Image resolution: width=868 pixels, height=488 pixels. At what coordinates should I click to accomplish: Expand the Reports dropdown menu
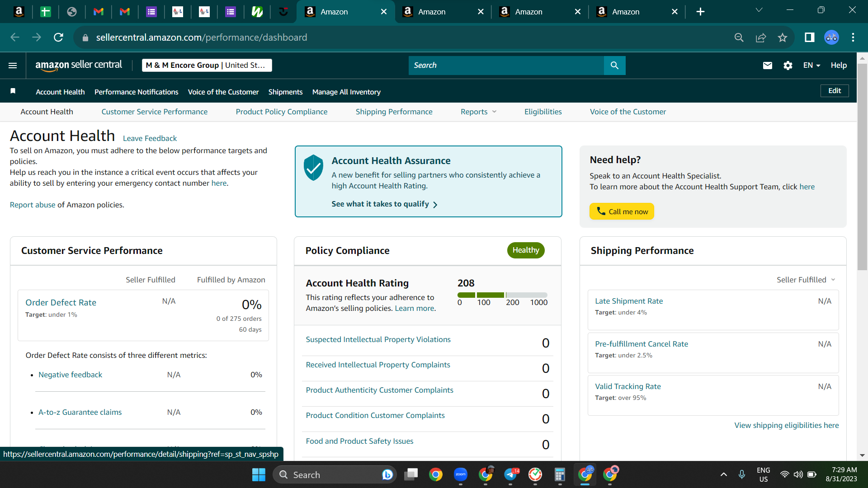point(478,112)
